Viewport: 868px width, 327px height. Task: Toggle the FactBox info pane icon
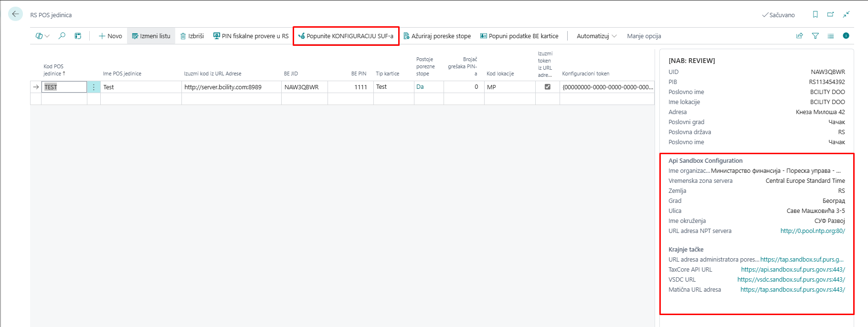tap(846, 36)
